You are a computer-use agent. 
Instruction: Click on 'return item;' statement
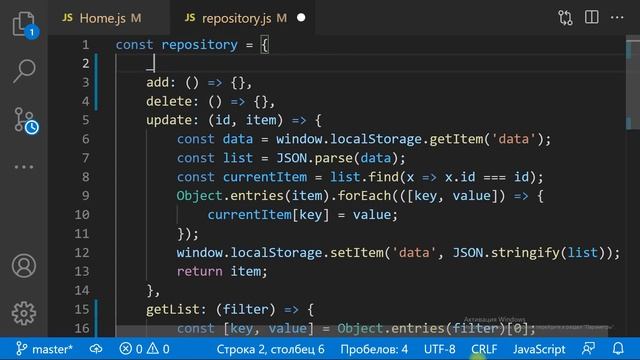(222, 271)
